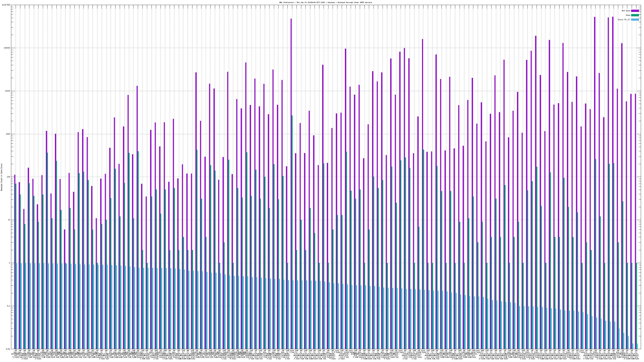Click the 0.01 y-axis tick label
The width and height of the screenshot is (644, 362).
[8, 349]
